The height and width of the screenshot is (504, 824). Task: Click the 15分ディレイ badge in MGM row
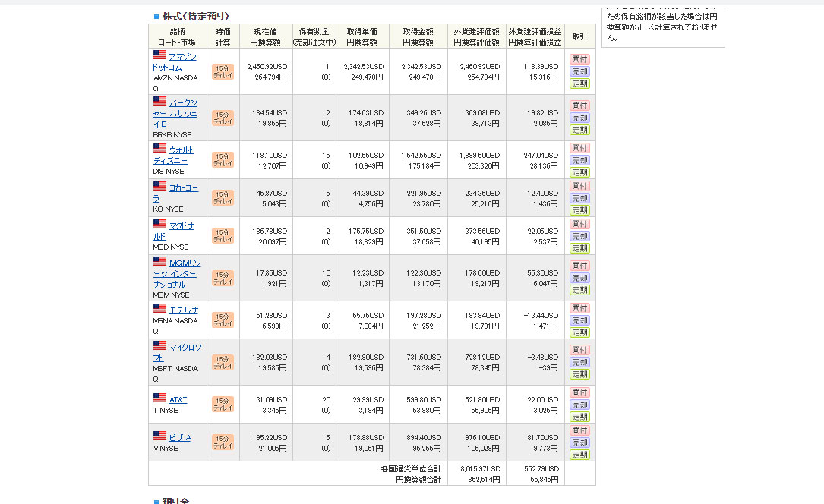pos(223,279)
